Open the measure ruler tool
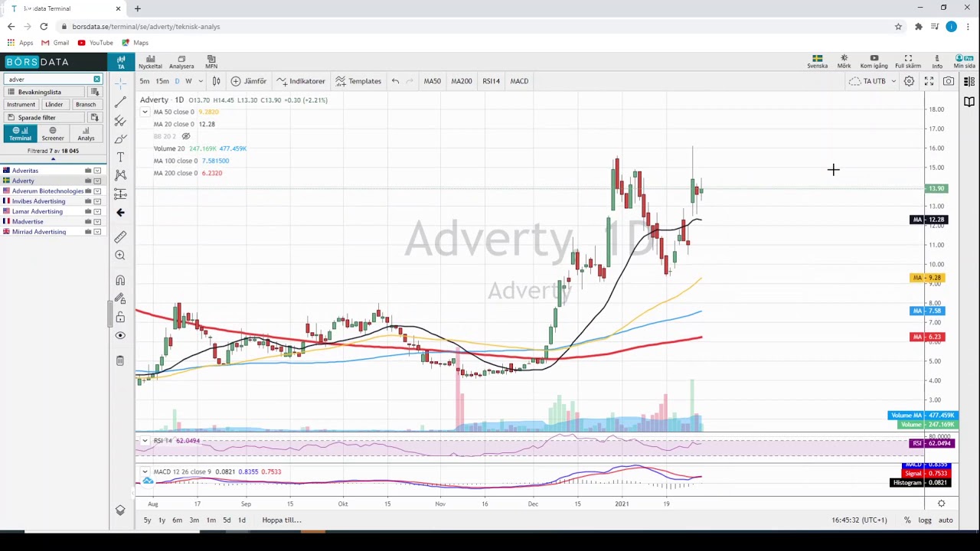Viewport: 980px width, 551px height. click(x=120, y=236)
